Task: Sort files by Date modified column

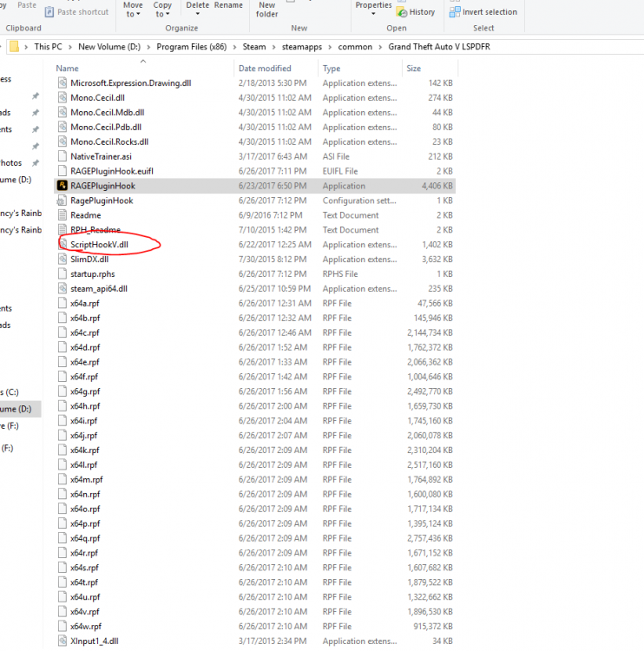Action: click(276, 68)
